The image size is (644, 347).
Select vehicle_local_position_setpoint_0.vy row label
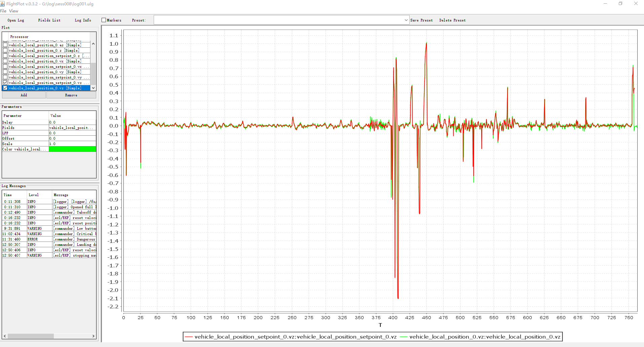49,77
